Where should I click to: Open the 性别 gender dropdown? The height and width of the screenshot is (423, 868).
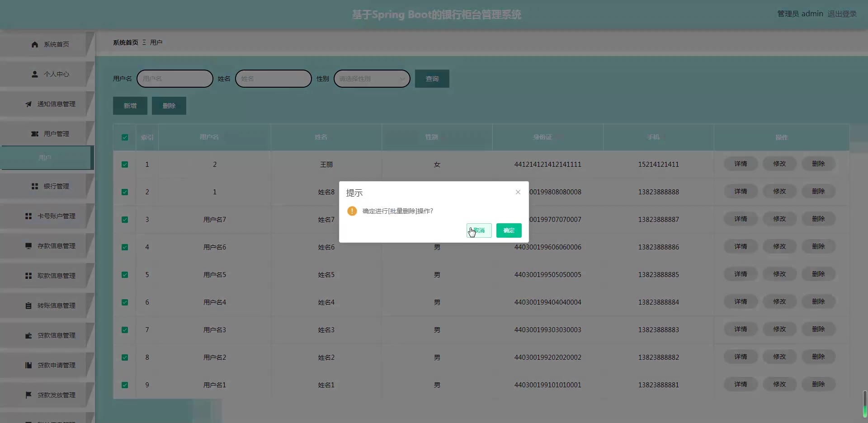click(x=372, y=79)
